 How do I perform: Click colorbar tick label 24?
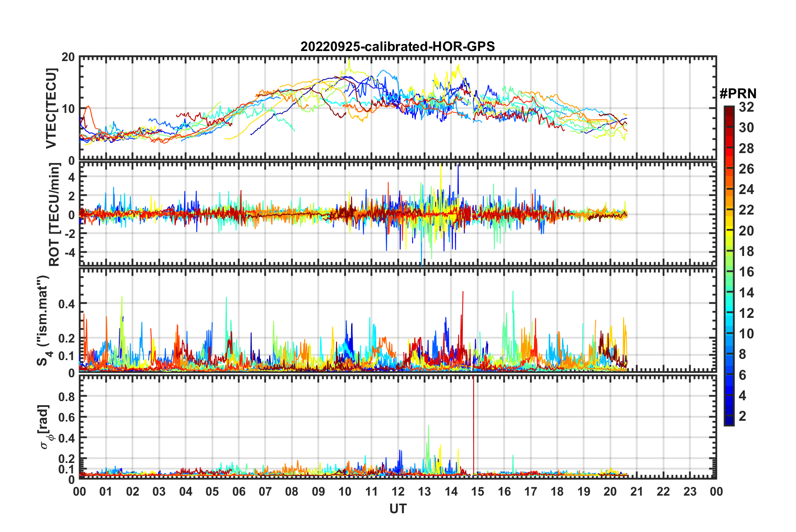point(746,189)
